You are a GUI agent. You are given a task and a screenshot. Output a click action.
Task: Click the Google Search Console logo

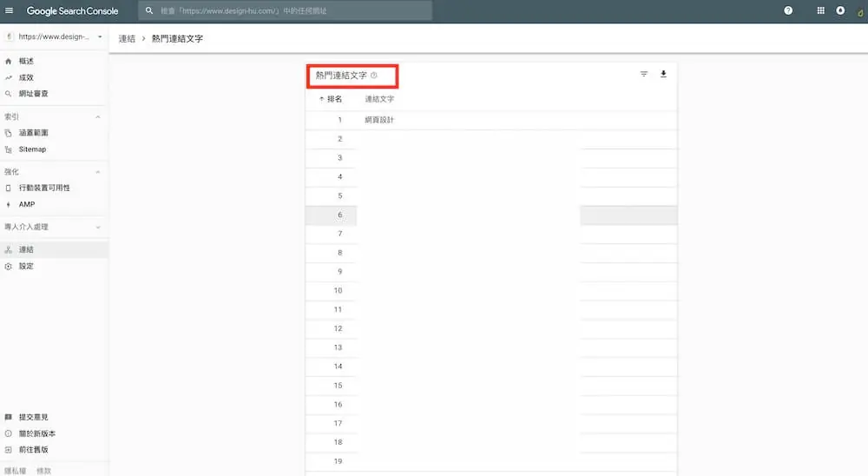point(72,11)
